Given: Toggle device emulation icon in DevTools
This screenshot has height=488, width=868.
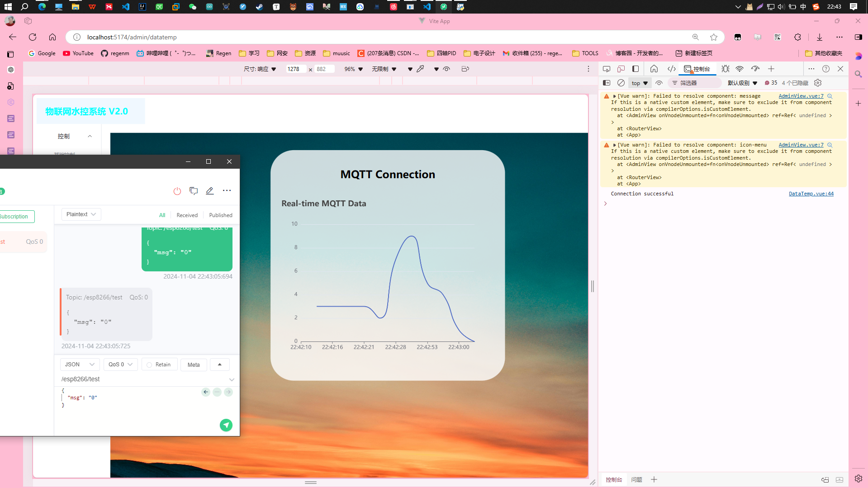Looking at the screenshot, I should (x=621, y=69).
